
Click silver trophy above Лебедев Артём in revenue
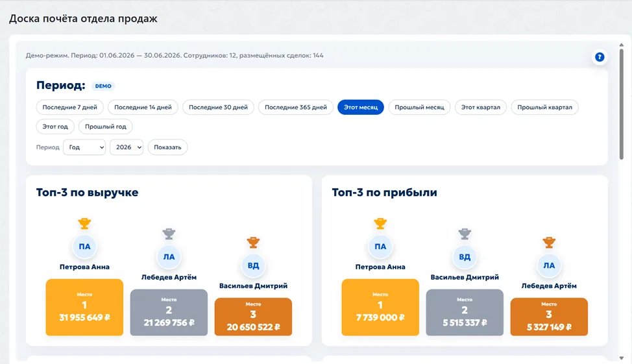coord(169,234)
